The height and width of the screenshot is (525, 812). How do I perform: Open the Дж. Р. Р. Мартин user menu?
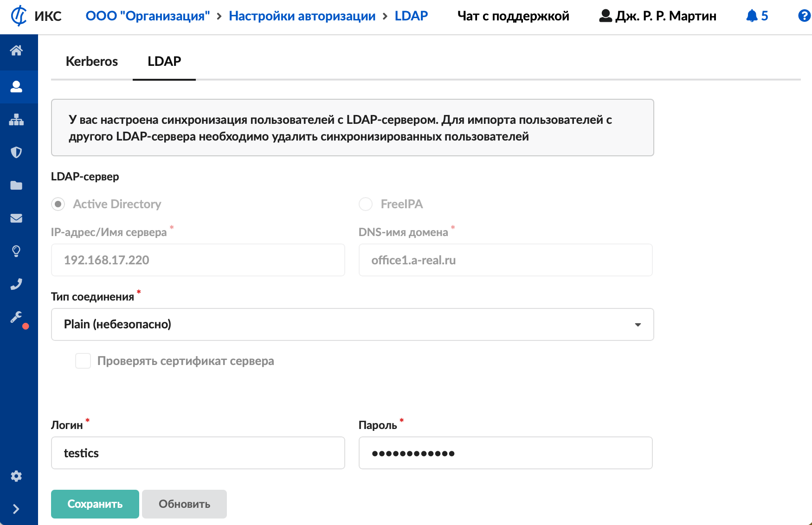[658, 16]
